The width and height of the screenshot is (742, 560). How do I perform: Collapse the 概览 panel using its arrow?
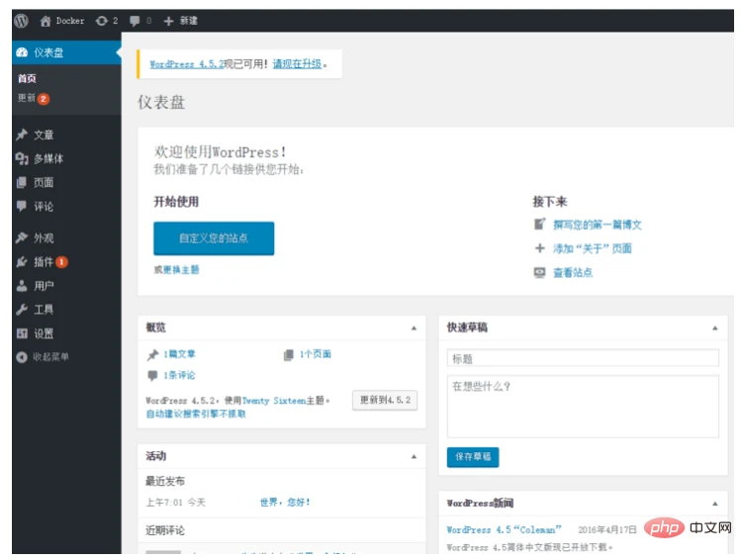[x=414, y=327]
